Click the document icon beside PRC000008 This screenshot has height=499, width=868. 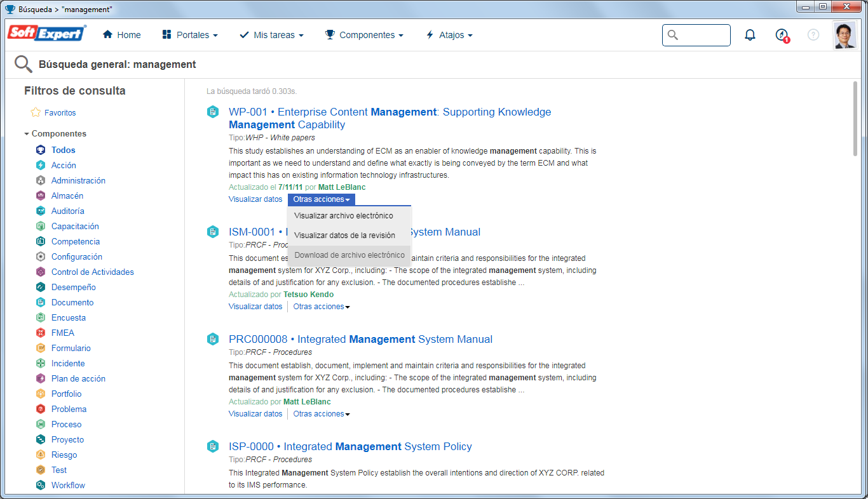coord(213,339)
